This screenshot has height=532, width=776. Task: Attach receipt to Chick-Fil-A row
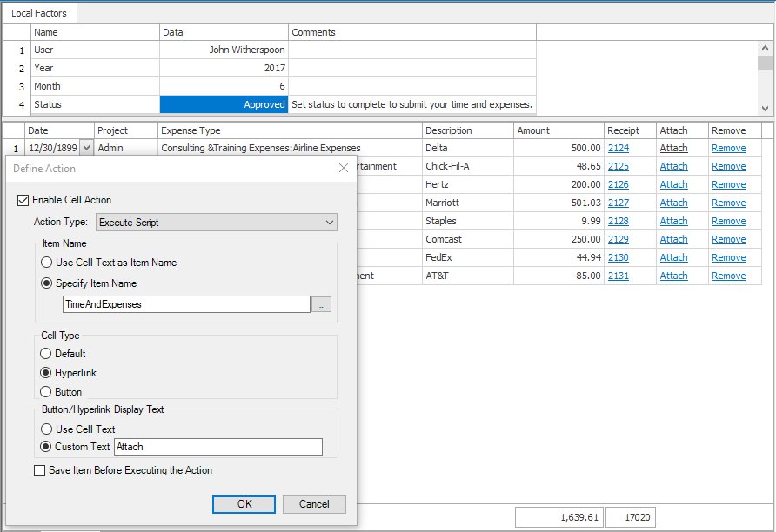tap(673, 166)
